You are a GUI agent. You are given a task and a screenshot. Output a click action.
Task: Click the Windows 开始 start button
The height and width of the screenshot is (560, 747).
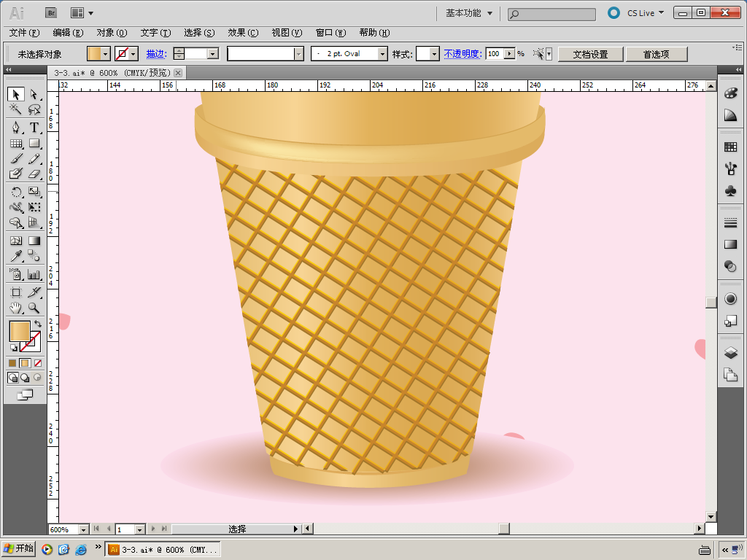coord(19,548)
